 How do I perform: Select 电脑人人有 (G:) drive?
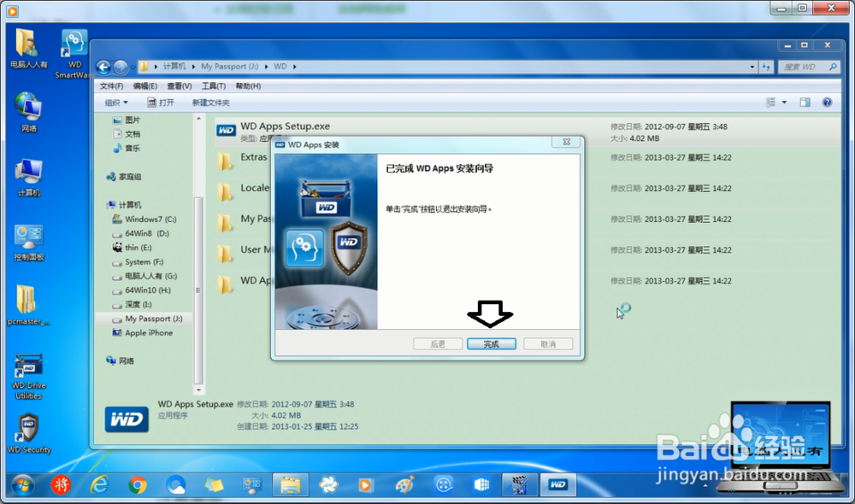click(x=144, y=276)
